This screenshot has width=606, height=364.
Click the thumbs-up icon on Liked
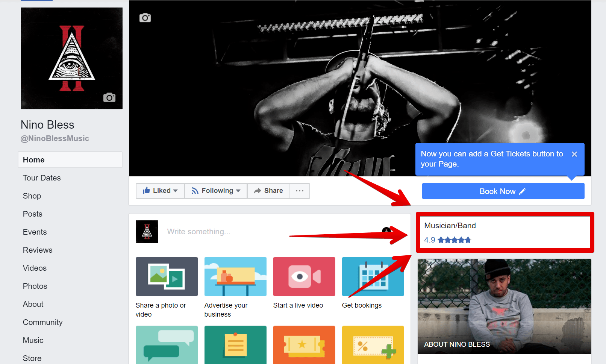146,190
